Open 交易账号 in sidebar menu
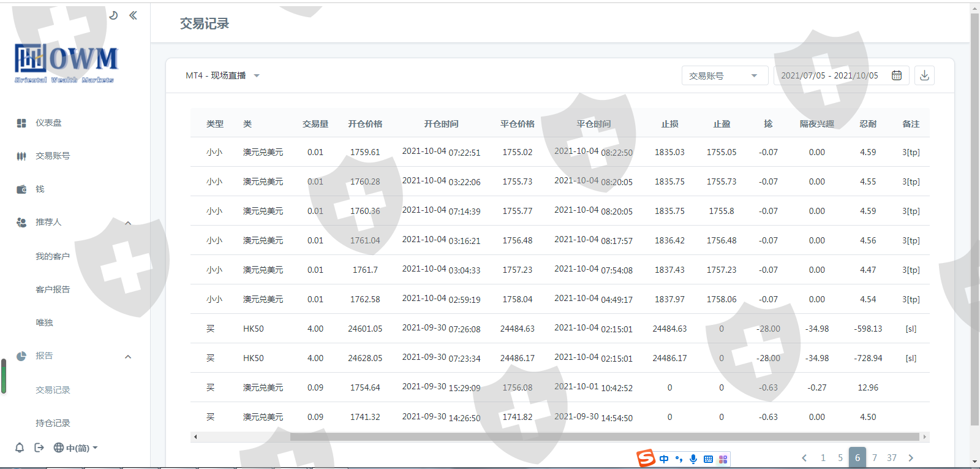The width and height of the screenshot is (980, 469). pos(53,156)
